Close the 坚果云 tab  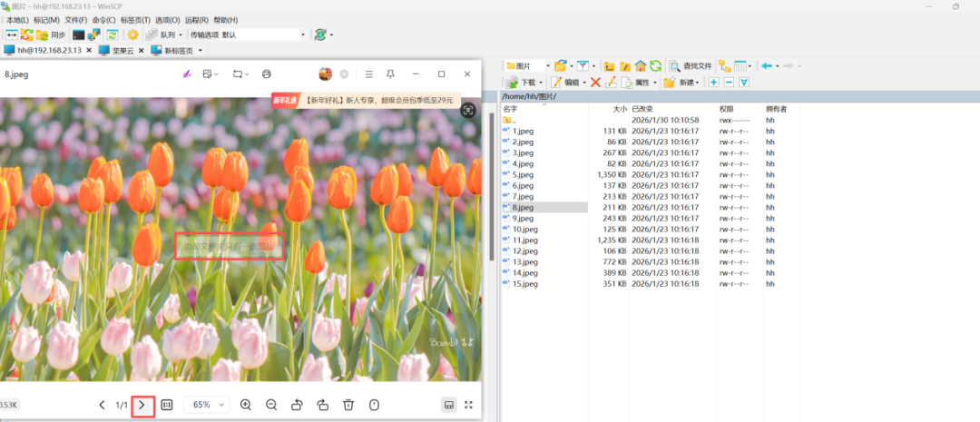[x=142, y=50]
